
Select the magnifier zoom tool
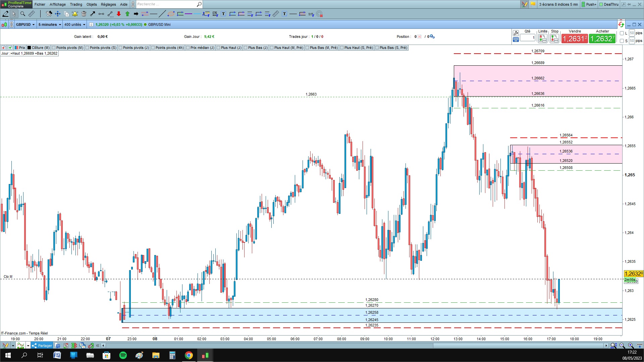click(x=23, y=14)
